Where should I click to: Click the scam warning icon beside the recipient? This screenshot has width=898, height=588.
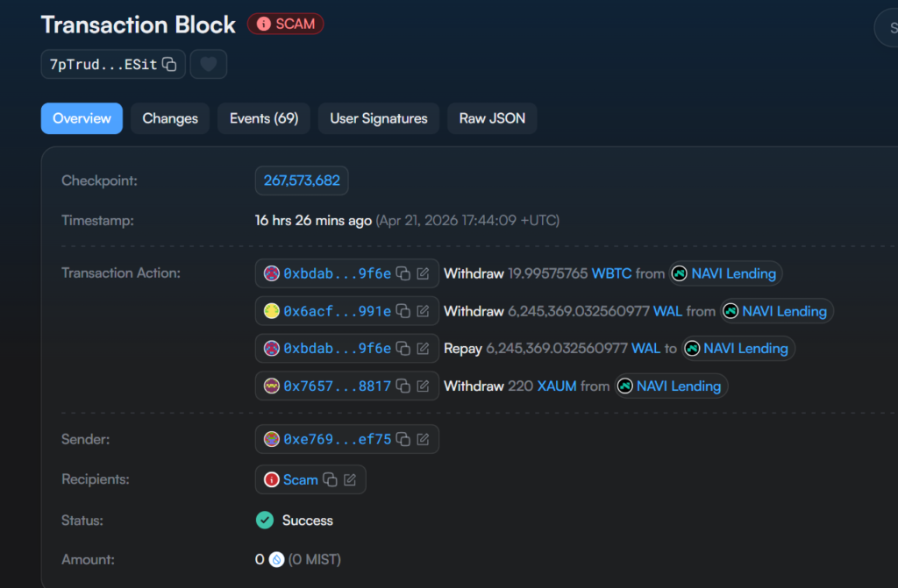coord(273,479)
